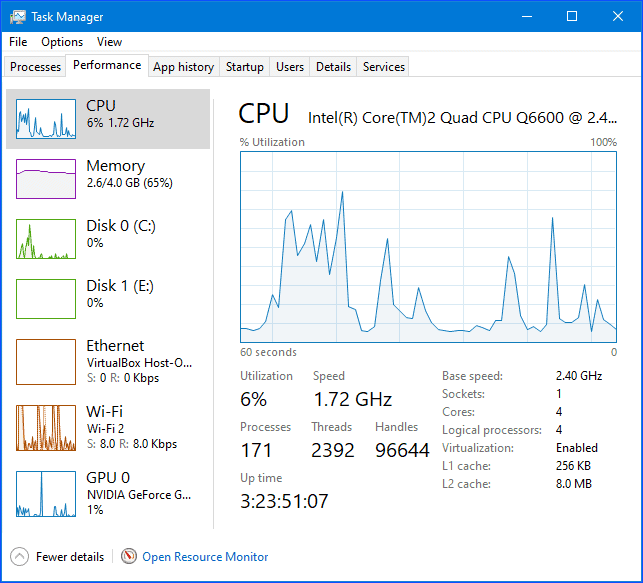Click the Task Manager title bar icon
This screenshot has height=583, width=643.
17,17
